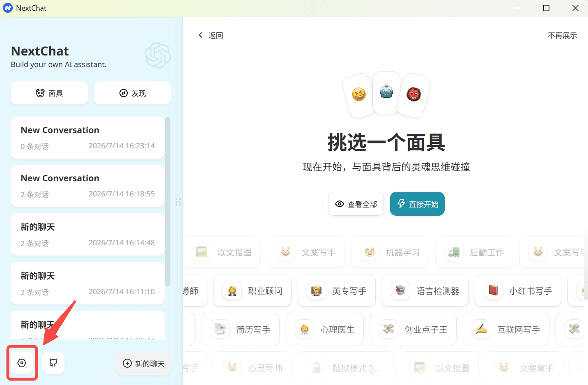588x385 pixels.
Task: Click the teacher icon on 英专写手
Action: point(316,290)
